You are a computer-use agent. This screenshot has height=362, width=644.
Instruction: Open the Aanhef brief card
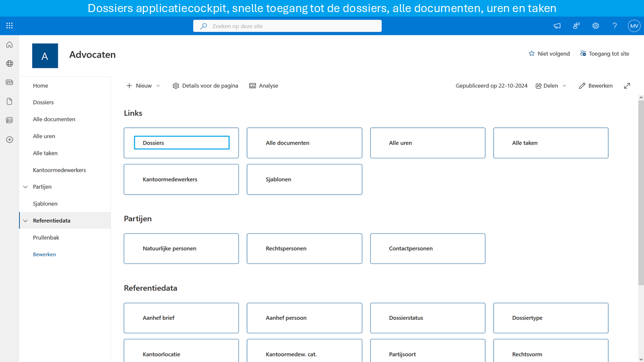(x=181, y=318)
